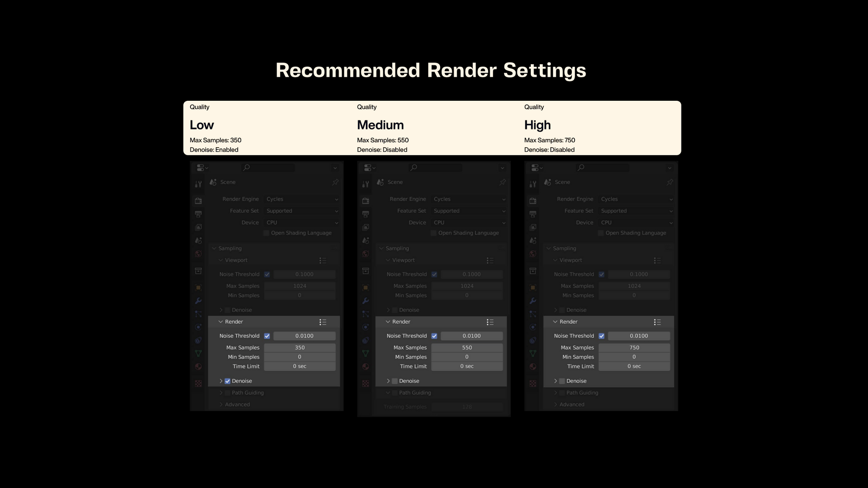Open Modifiers wrench icon in Low panel

pos(198,301)
